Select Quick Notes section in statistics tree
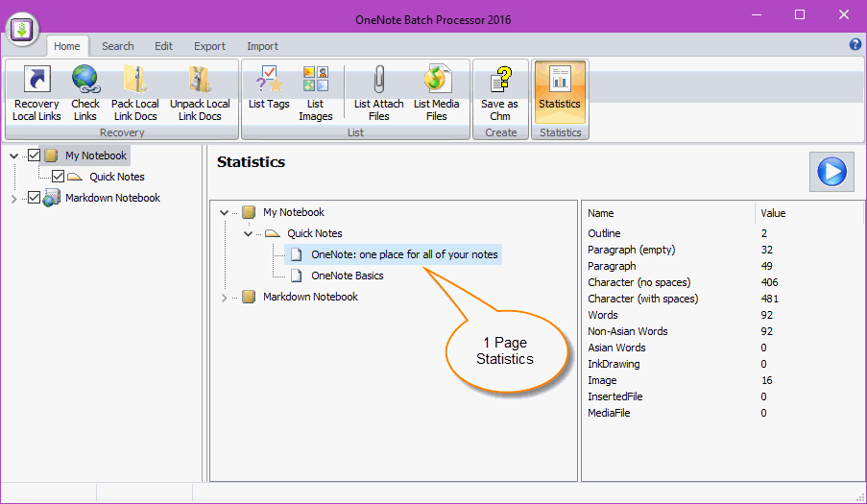The width and height of the screenshot is (867, 504). (315, 233)
